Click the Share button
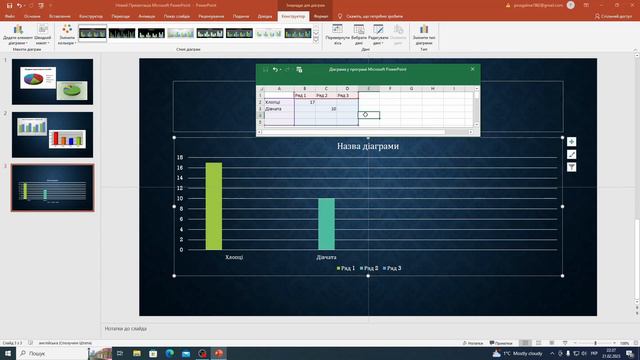The height and width of the screenshot is (360, 640). click(613, 16)
